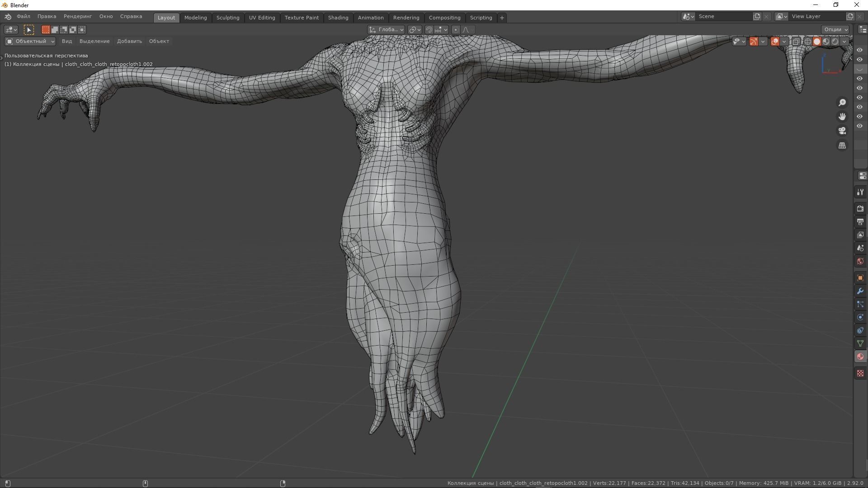Open the Добавить menu in viewport header
This screenshot has height=488, width=868.
[x=129, y=41]
